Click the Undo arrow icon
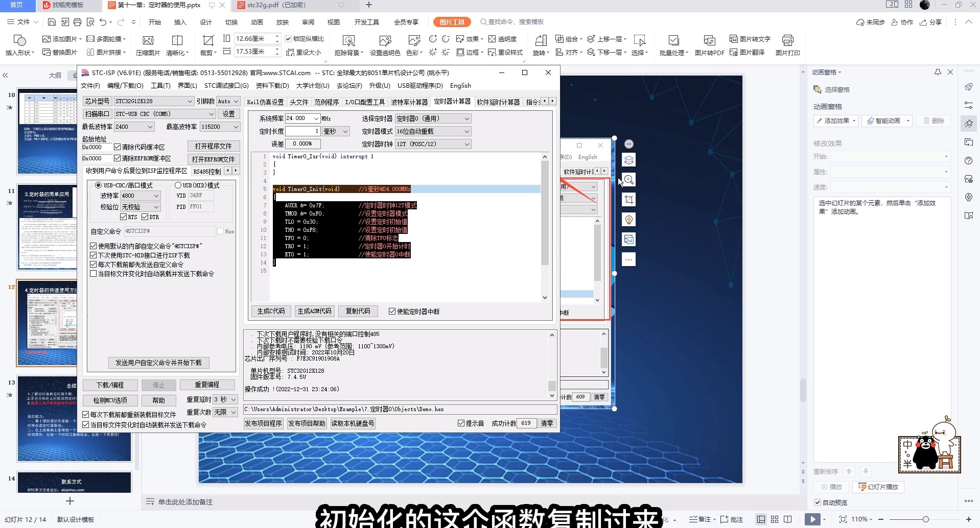 tap(103, 22)
